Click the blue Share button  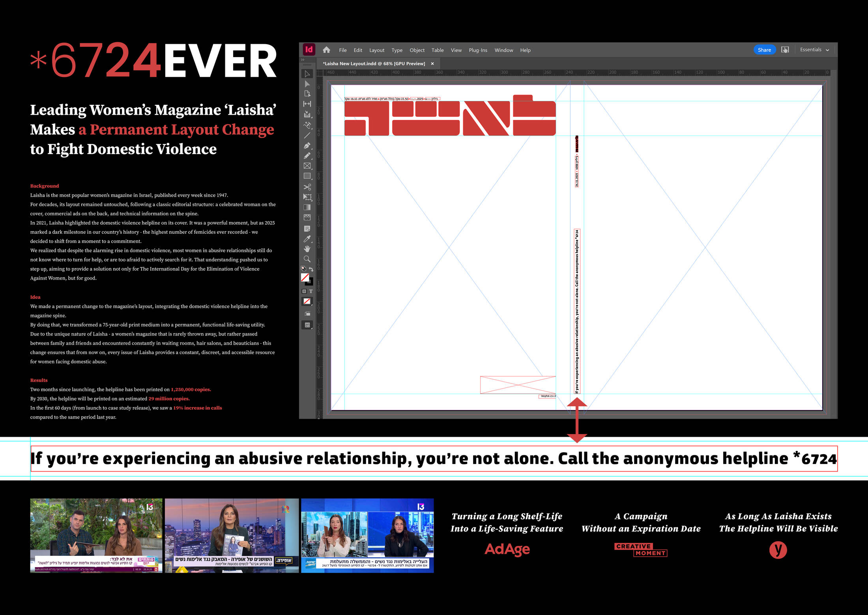(x=764, y=50)
